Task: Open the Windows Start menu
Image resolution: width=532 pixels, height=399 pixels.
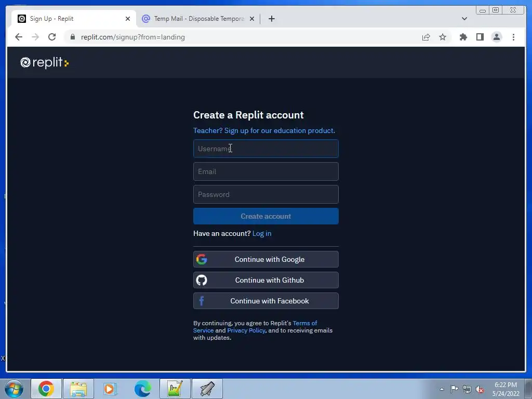Action: click(x=14, y=389)
